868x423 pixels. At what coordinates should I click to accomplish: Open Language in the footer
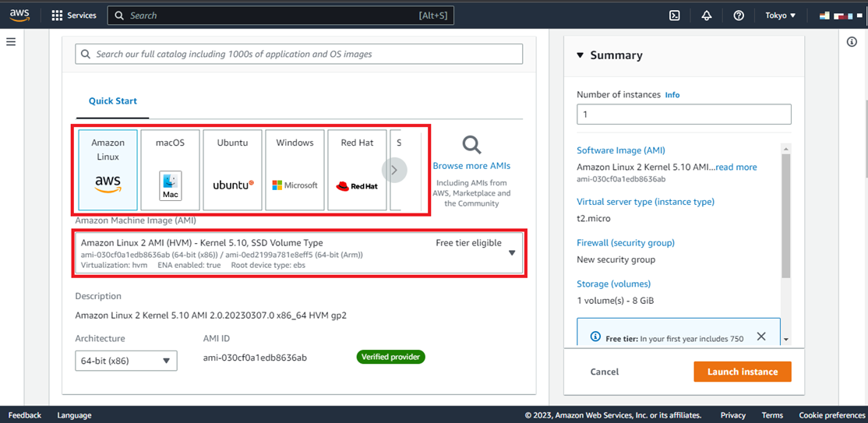click(x=74, y=415)
